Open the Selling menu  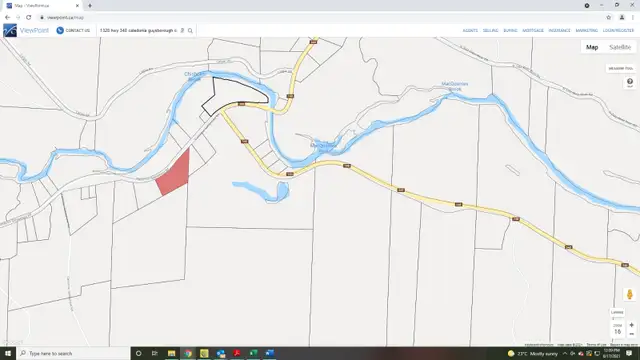click(490, 31)
